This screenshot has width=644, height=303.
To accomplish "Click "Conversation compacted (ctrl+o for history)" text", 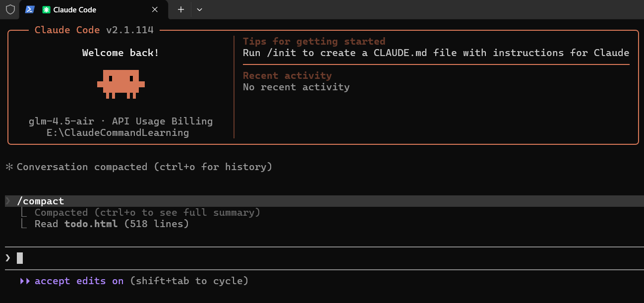I will point(145,167).
